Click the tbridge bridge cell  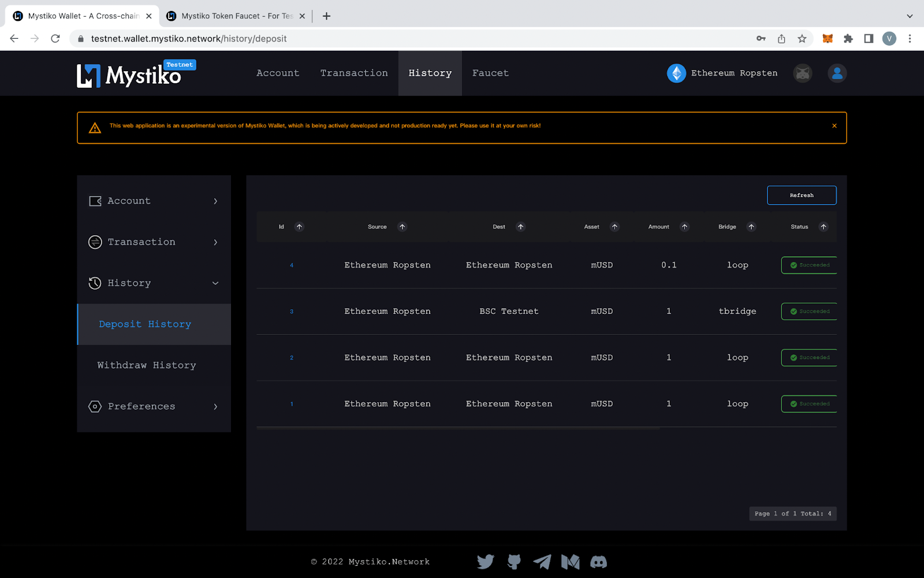tap(737, 312)
